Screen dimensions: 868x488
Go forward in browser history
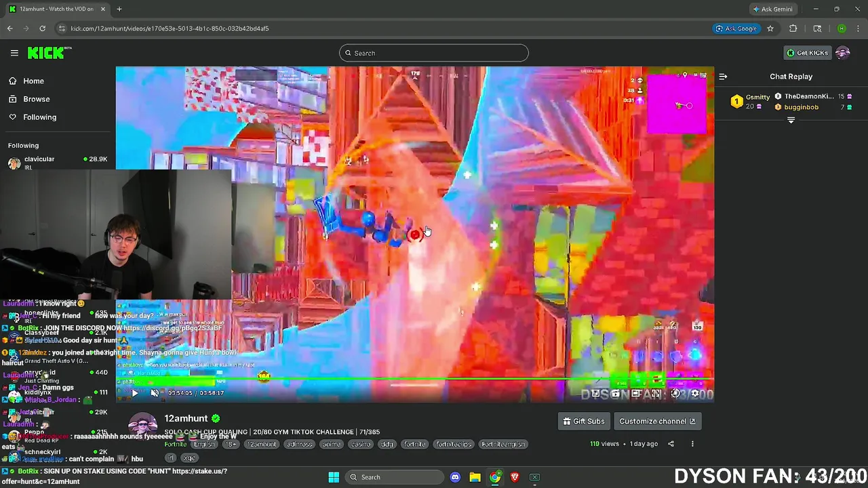(26, 28)
